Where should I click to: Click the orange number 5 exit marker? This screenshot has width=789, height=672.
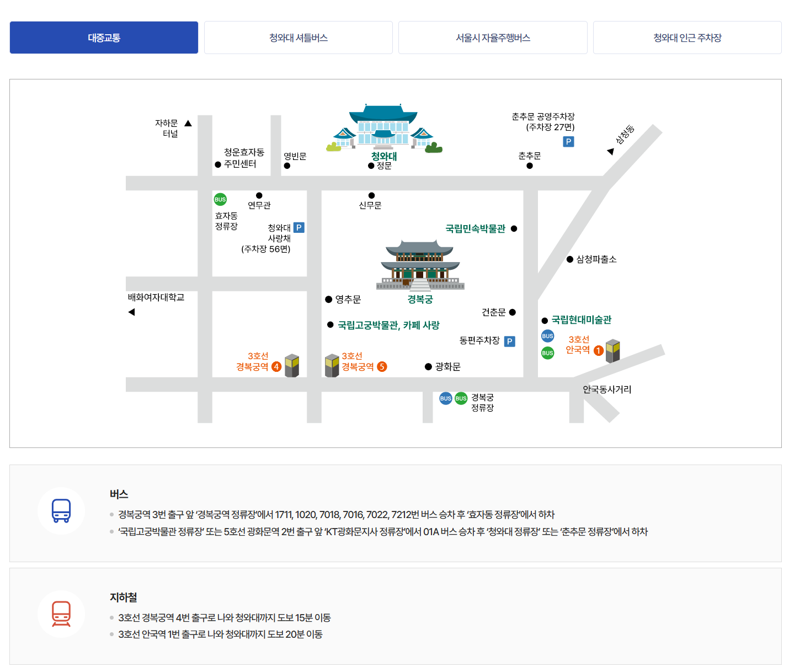click(x=383, y=365)
